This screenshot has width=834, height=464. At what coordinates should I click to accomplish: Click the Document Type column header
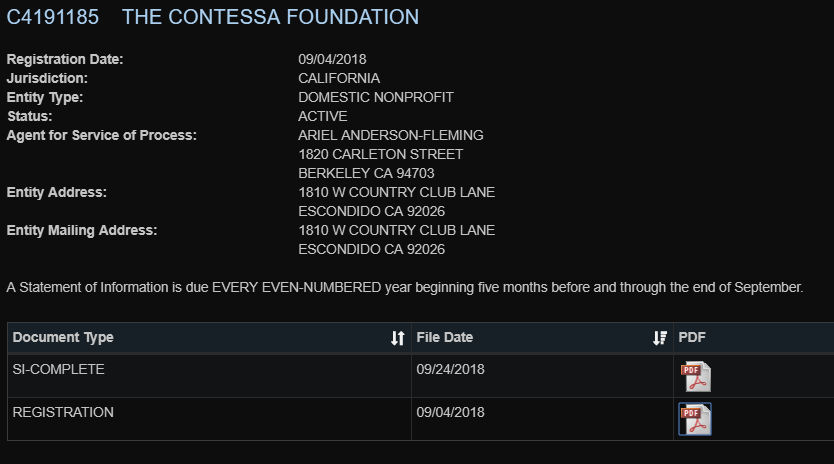(x=209, y=338)
